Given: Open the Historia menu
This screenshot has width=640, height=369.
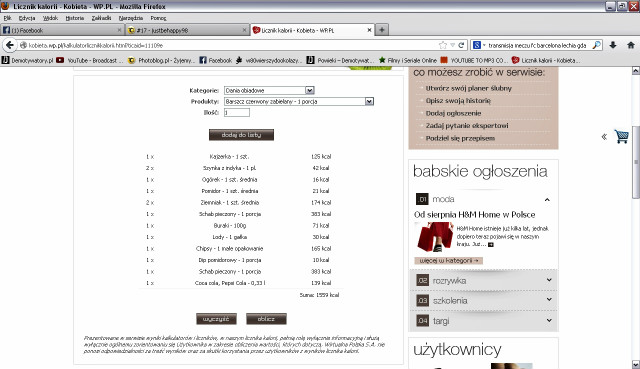Looking at the screenshot, I should point(75,18).
